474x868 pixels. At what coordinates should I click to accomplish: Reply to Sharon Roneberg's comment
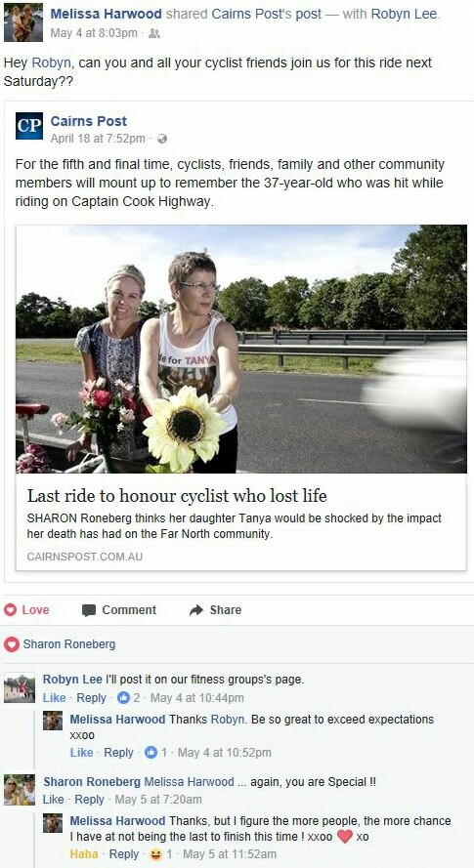click(x=89, y=800)
